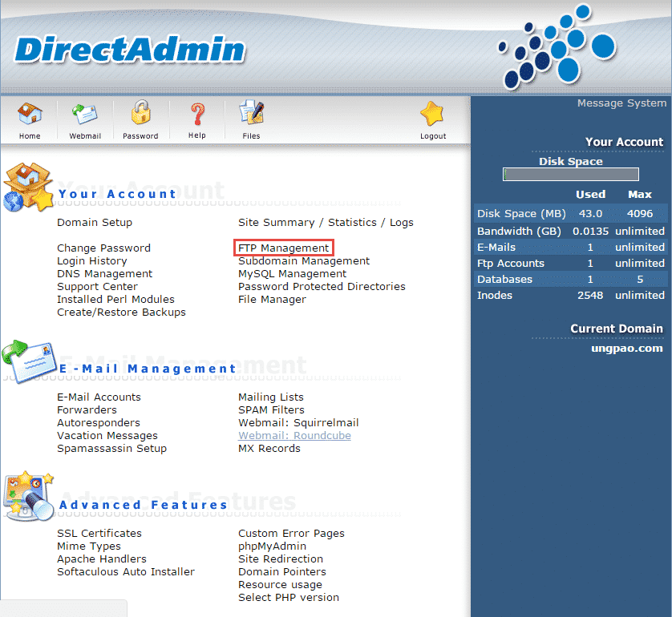Image resolution: width=672 pixels, height=617 pixels.
Task: Open Apache Handlers
Action: point(102,559)
